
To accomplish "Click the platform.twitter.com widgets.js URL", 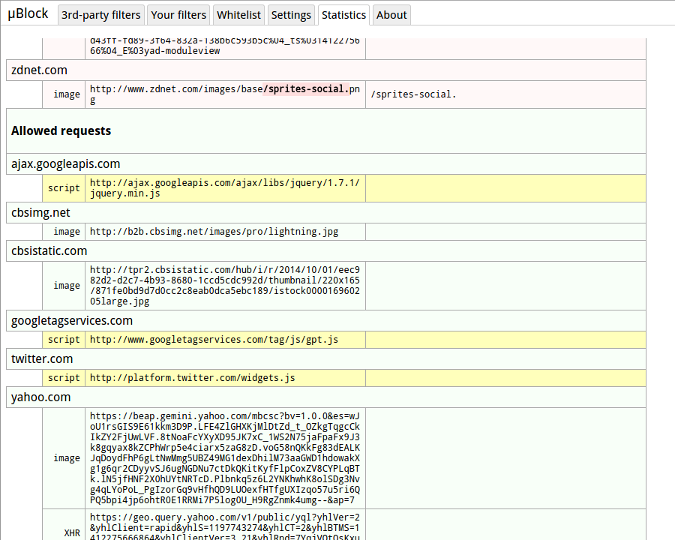I will (192, 378).
